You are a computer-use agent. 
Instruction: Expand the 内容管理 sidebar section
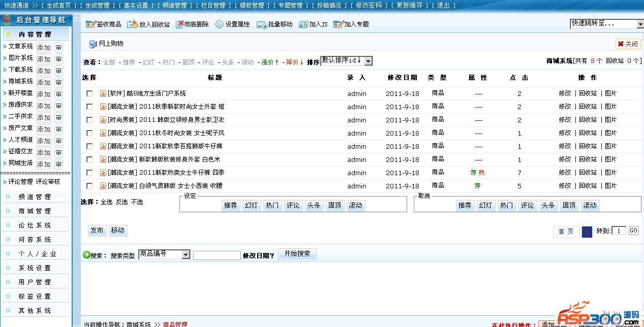tap(36, 34)
